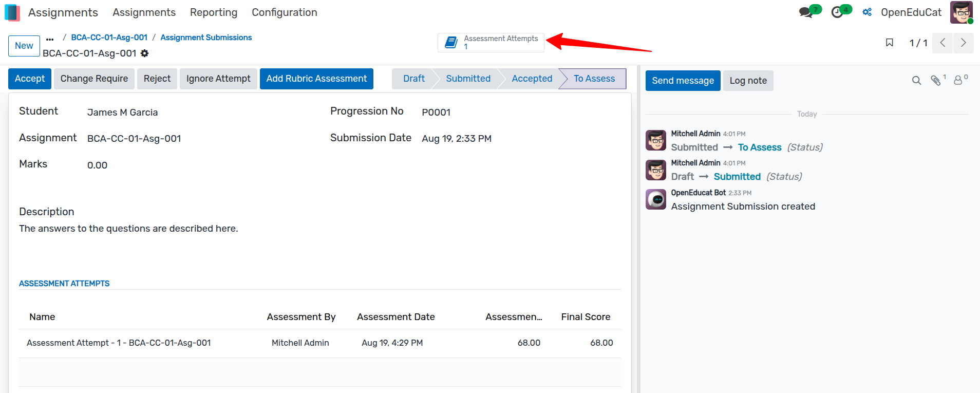
Task: Select the Accepted status stage
Action: pos(532,79)
